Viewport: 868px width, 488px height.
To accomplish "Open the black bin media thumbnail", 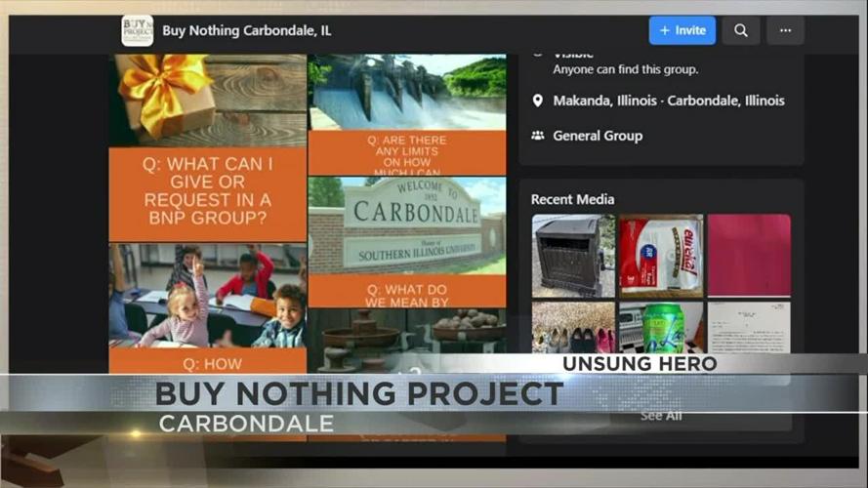I will 573,256.
